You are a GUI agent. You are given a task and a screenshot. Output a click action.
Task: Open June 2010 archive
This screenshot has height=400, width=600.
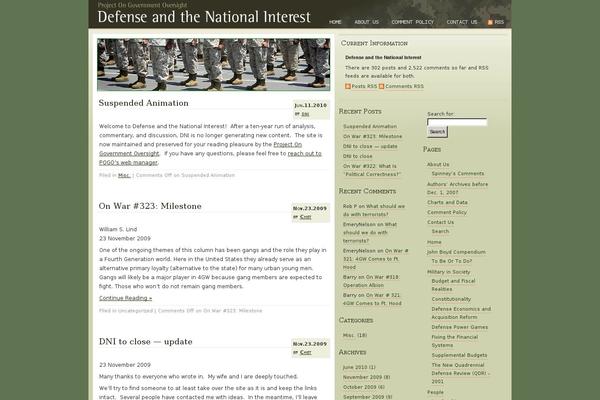click(359, 367)
